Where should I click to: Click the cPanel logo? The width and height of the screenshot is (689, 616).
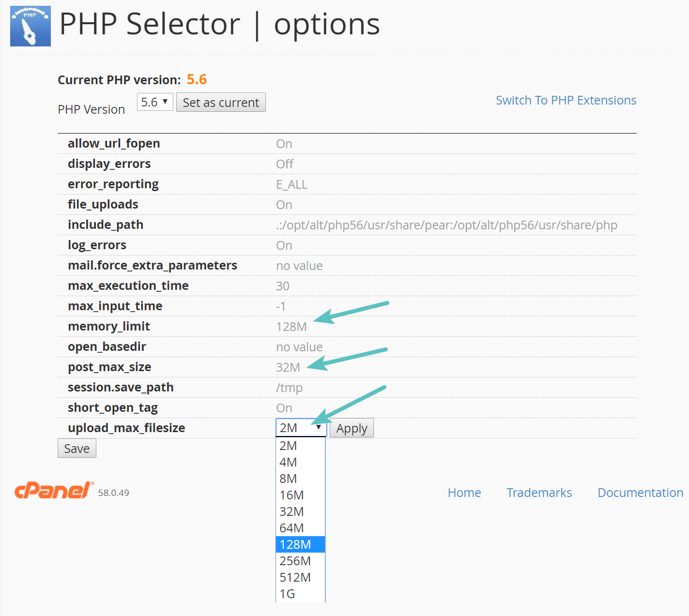click(53, 491)
